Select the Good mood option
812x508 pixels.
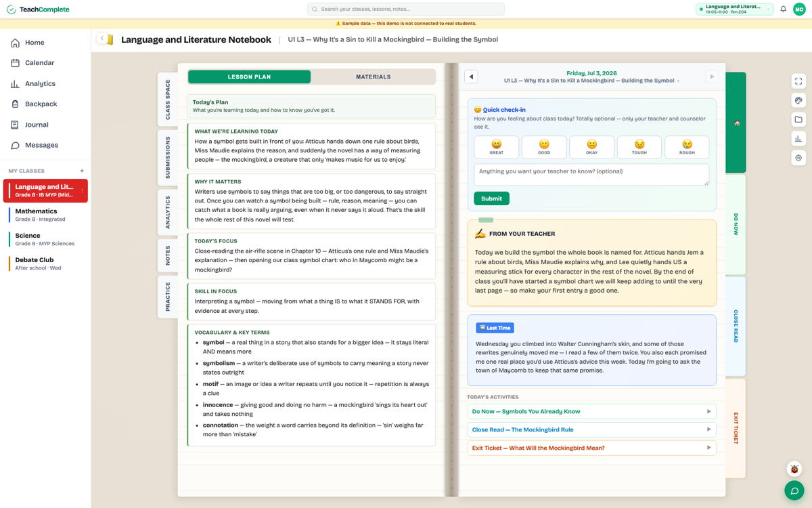click(x=544, y=147)
